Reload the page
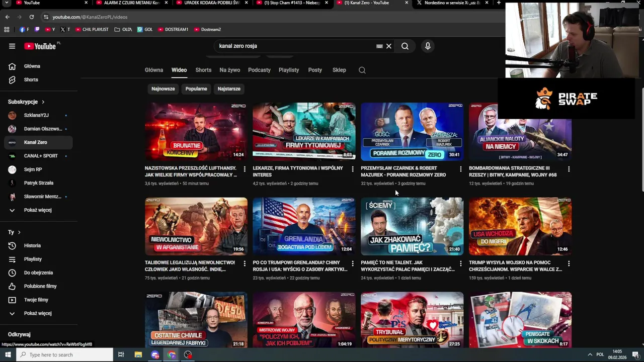 click(31, 17)
